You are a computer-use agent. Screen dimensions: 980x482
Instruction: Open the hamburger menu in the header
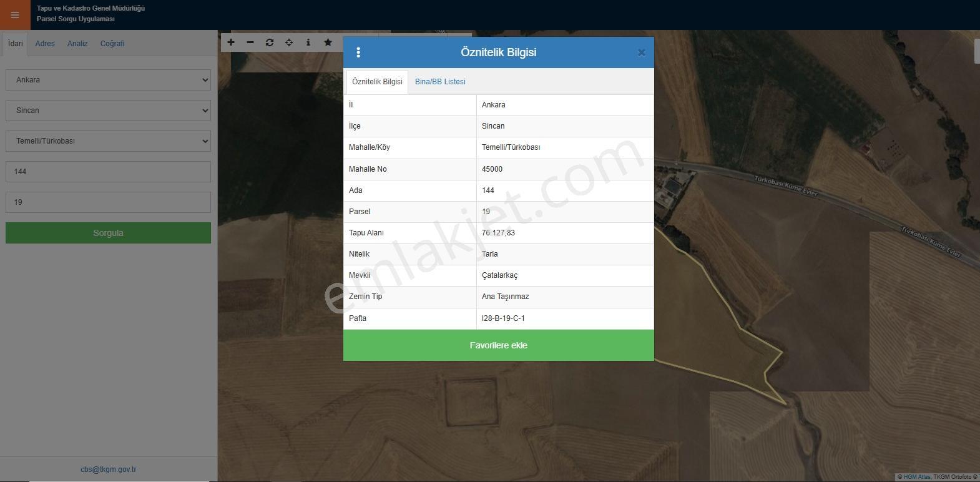point(15,15)
